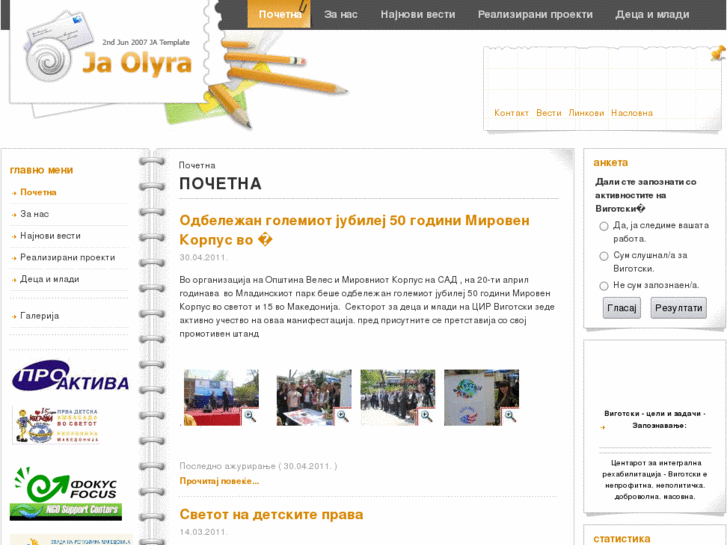Open 'Галерија' in the left main menu

[x=40, y=316]
